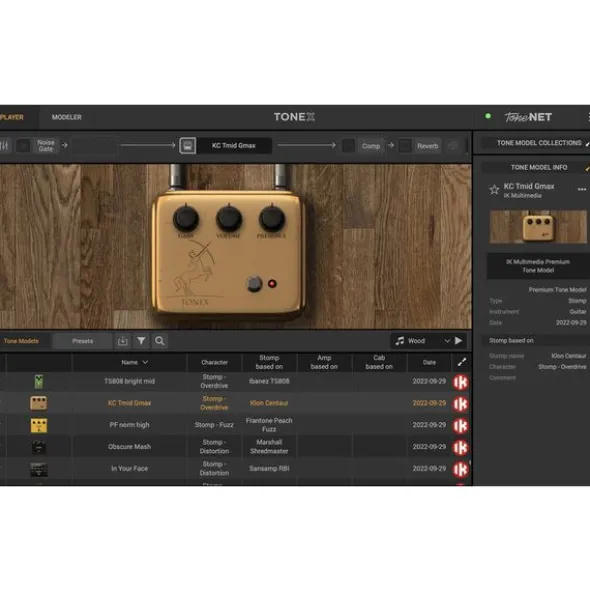590x591 pixels.
Task: Open the three-dots menu for KC Tmid Gmax
Action: [x=582, y=190]
